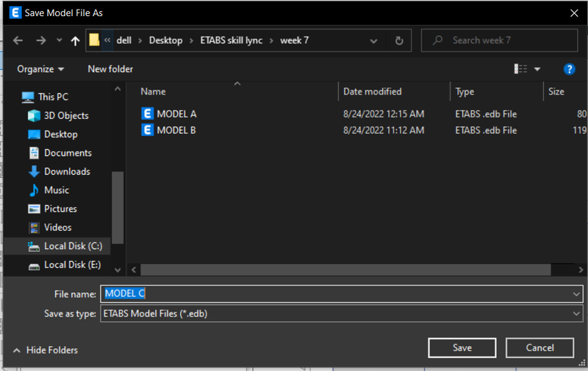Open Downloads in the sidebar
Image resolution: width=588 pixels, height=371 pixels.
coord(67,172)
